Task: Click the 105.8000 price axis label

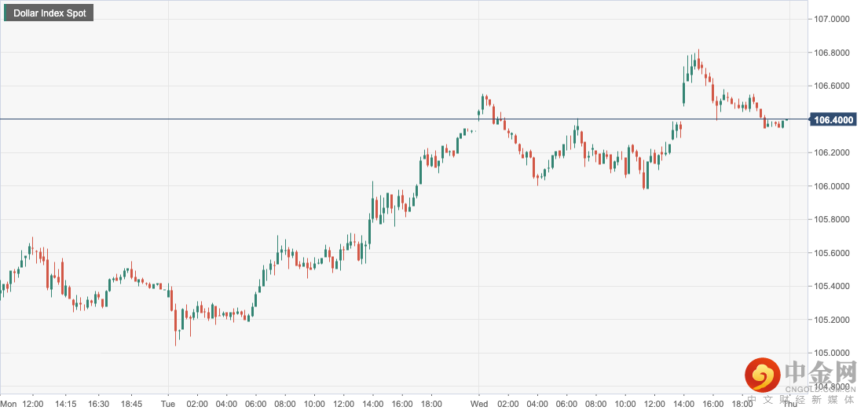Action: pyautogui.click(x=833, y=219)
